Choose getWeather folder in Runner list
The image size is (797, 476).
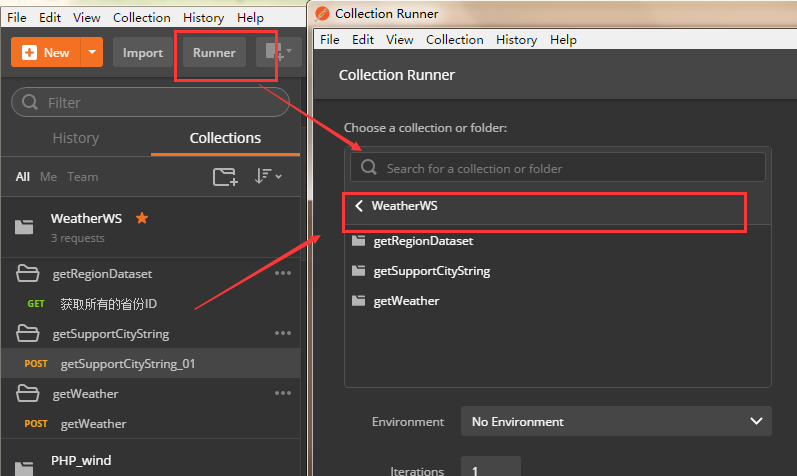[x=406, y=301]
